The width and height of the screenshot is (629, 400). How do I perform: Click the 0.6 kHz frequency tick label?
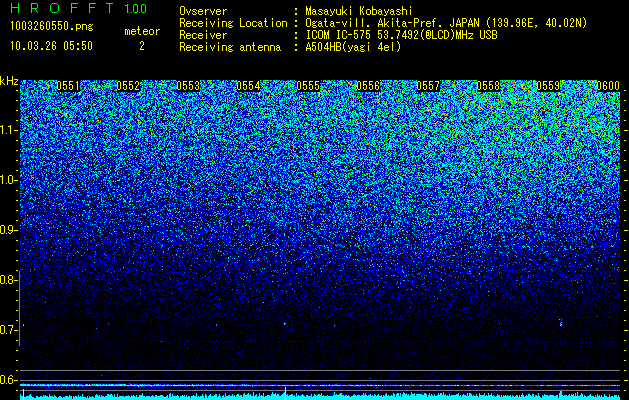(8, 380)
